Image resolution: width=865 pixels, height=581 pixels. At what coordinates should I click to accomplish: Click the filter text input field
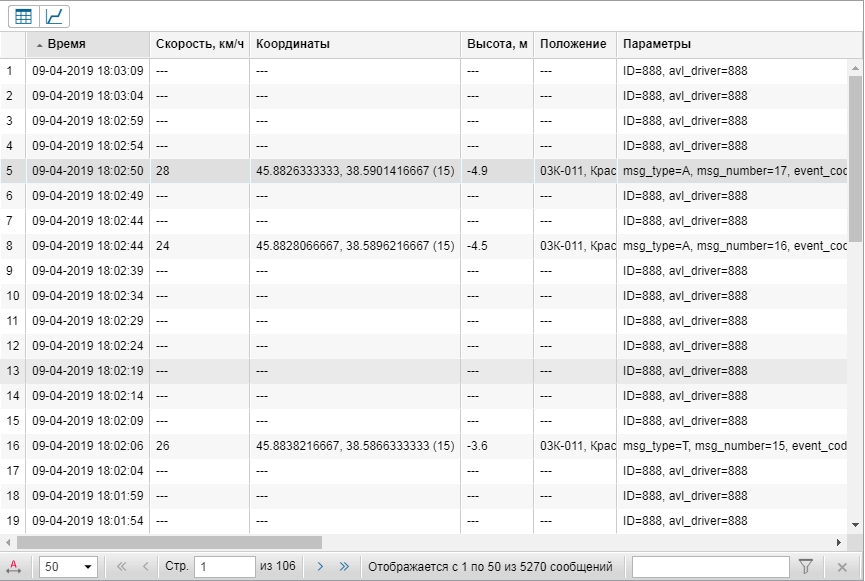710,567
